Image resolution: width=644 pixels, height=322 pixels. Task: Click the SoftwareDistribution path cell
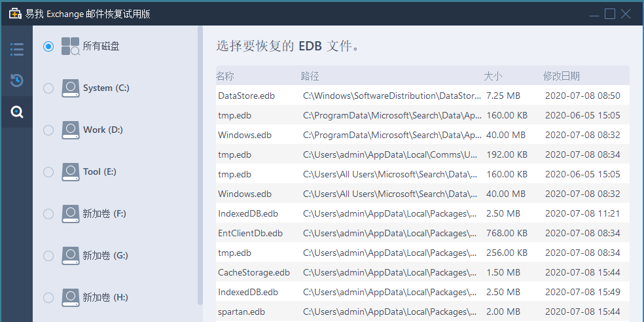[x=392, y=96]
